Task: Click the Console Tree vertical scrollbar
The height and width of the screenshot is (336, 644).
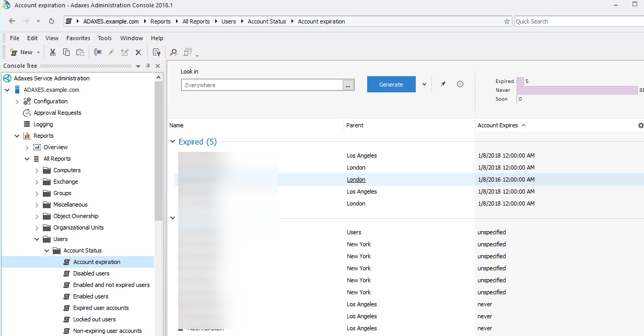Action: 159,151
